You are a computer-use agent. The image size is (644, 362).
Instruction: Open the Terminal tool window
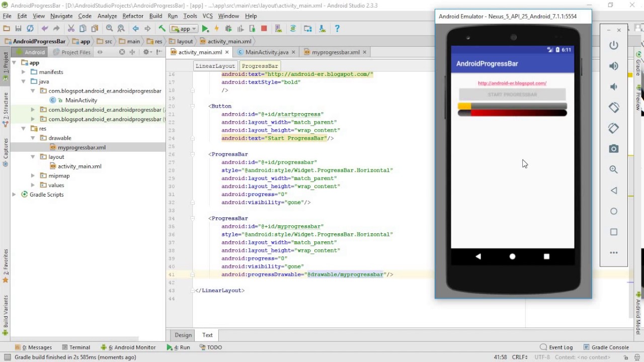coord(76,347)
